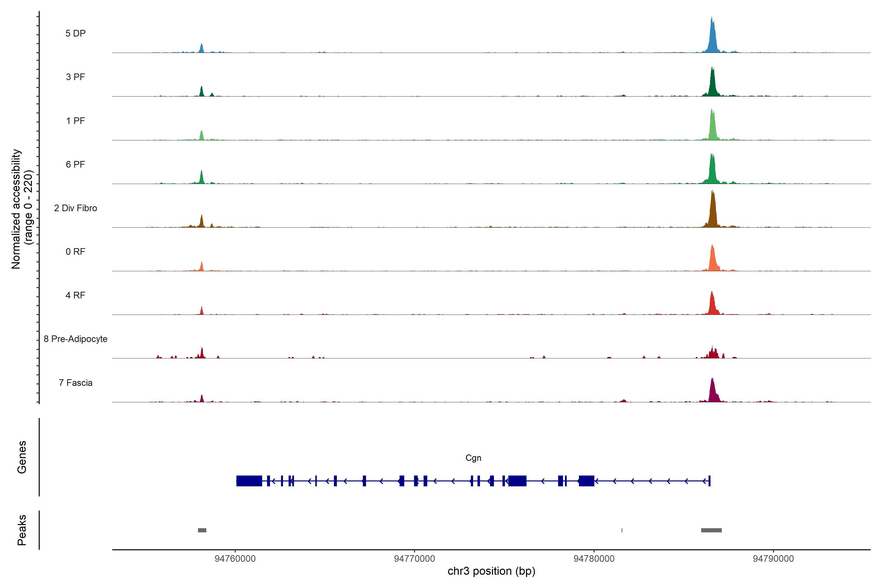Click the Cgn gene name label
This screenshot has height=588, width=882.
click(473, 458)
